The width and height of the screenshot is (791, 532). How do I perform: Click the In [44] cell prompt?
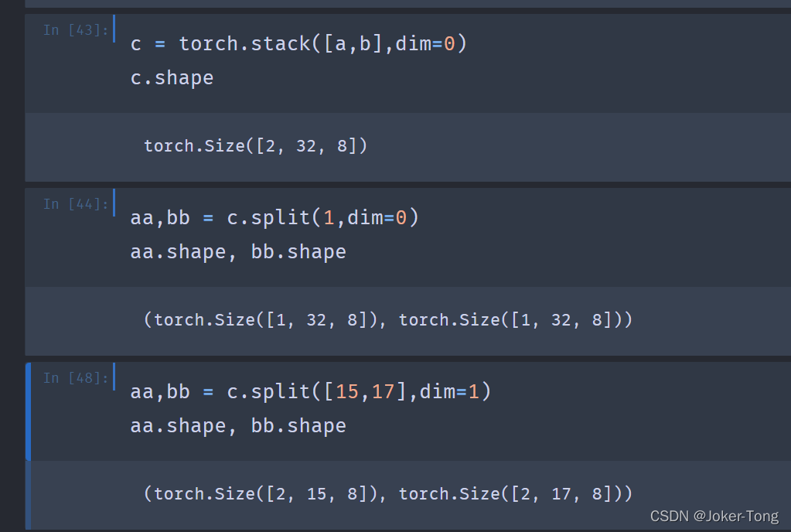[76, 204]
